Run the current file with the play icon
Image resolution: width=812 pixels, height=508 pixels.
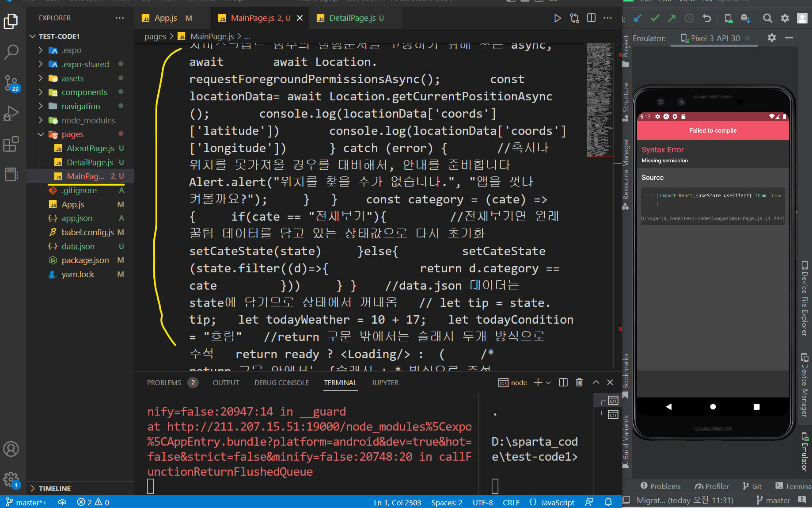pos(558,18)
